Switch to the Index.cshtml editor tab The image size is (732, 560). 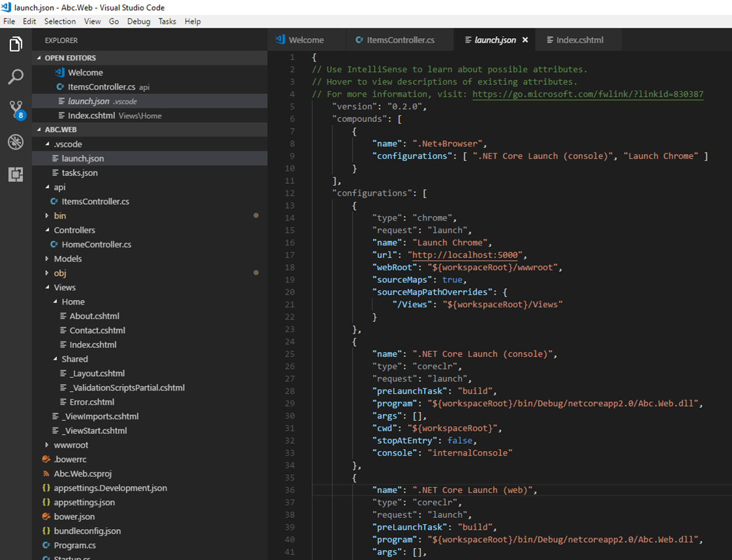point(579,40)
